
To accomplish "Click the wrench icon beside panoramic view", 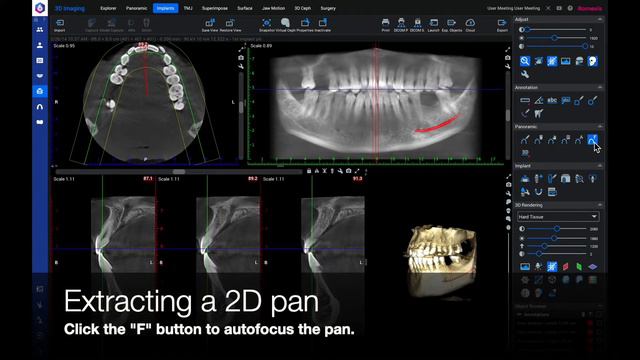I will (x=508, y=66).
